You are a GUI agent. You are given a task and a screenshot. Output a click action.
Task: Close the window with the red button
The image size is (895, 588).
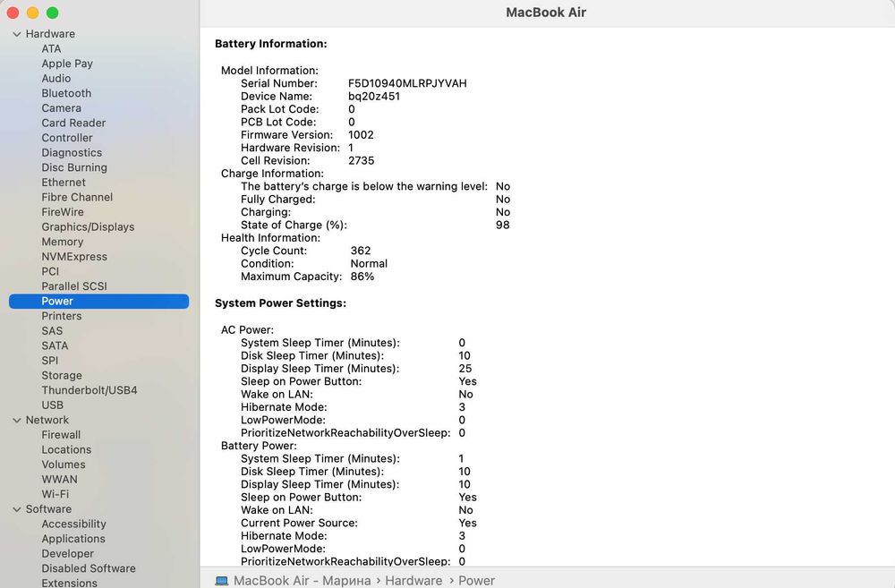13,13
